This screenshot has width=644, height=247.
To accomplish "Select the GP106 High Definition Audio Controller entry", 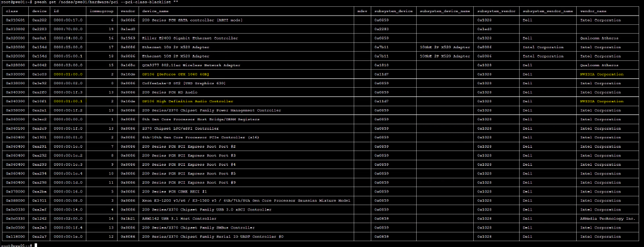I will 187,101.
